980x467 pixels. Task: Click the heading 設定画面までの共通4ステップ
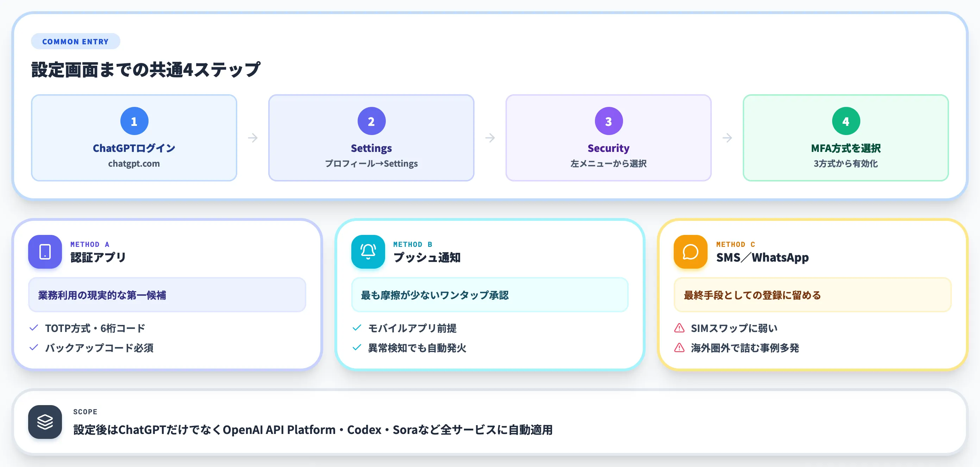(x=146, y=70)
